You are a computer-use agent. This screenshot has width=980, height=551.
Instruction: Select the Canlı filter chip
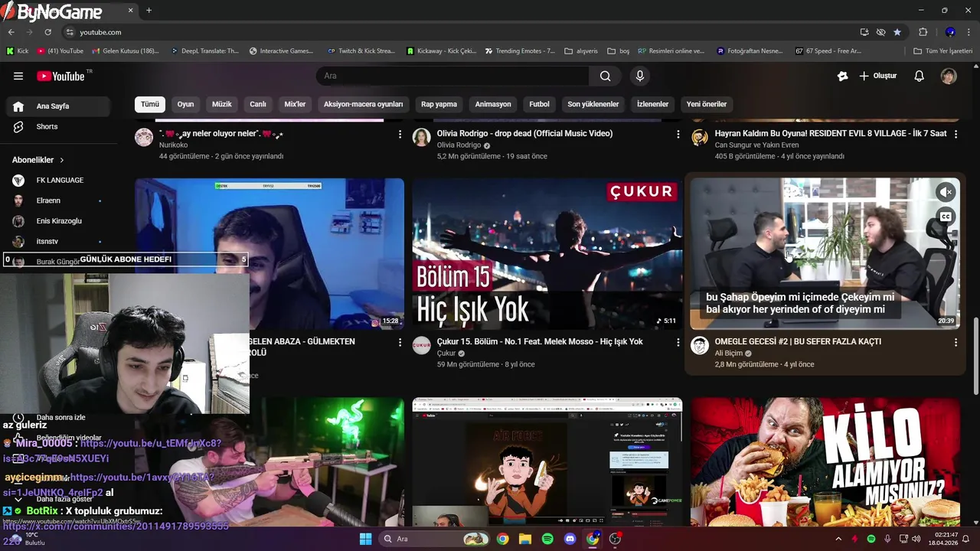coord(258,104)
